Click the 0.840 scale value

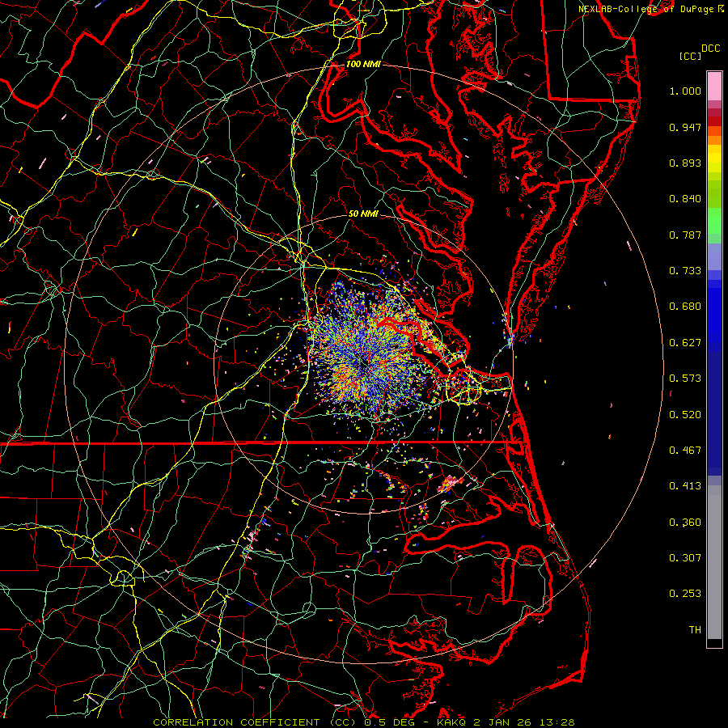(685, 199)
